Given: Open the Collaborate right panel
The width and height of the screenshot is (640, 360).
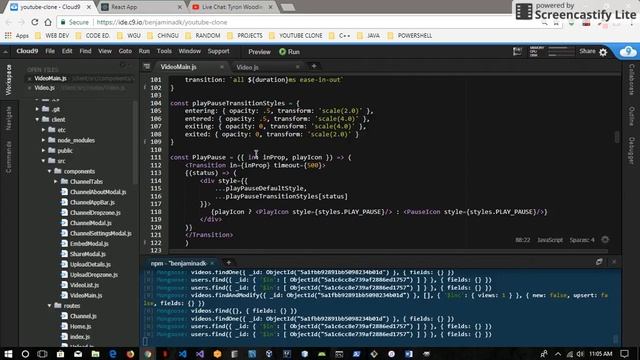Looking at the screenshot, I should point(631,80).
